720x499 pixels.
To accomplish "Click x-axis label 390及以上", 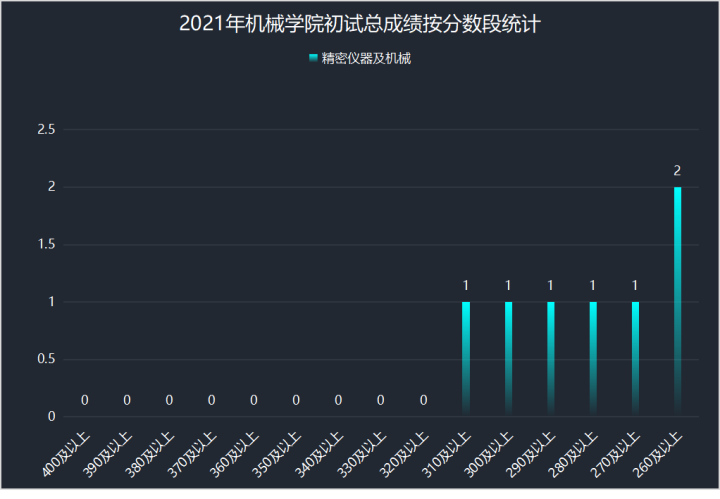I will (108, 454).
